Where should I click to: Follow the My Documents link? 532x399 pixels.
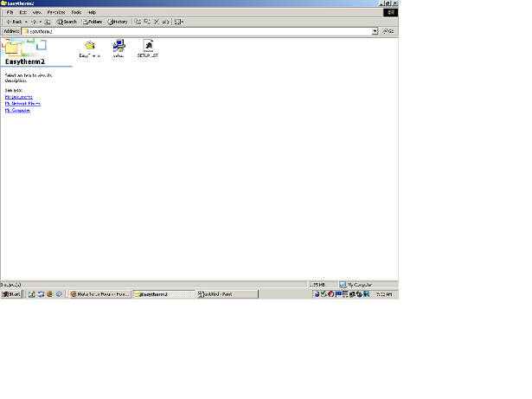19,97
